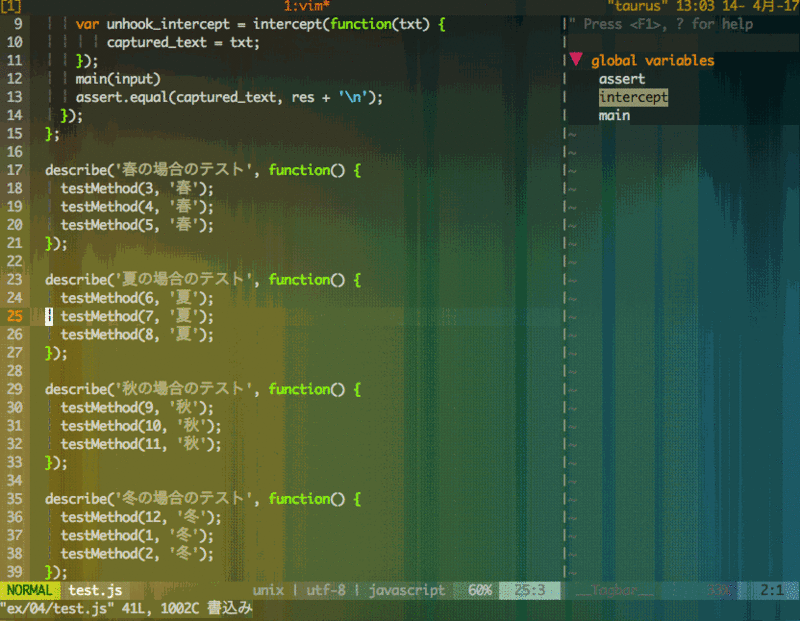Click testMethod(1, '冬') line

coord(137,535)
